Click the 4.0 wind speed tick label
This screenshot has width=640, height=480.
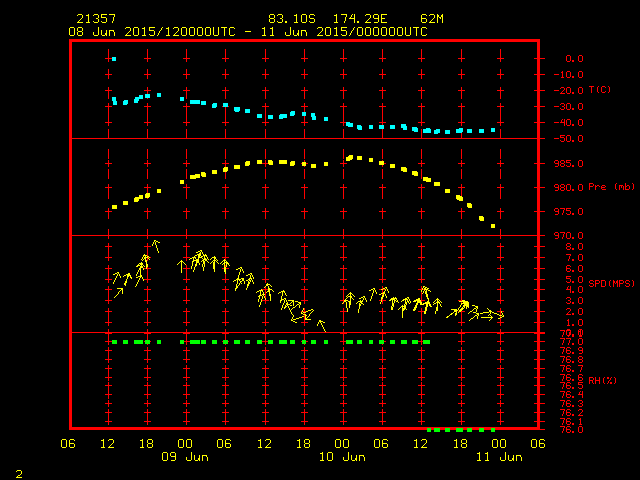point(574,290)
